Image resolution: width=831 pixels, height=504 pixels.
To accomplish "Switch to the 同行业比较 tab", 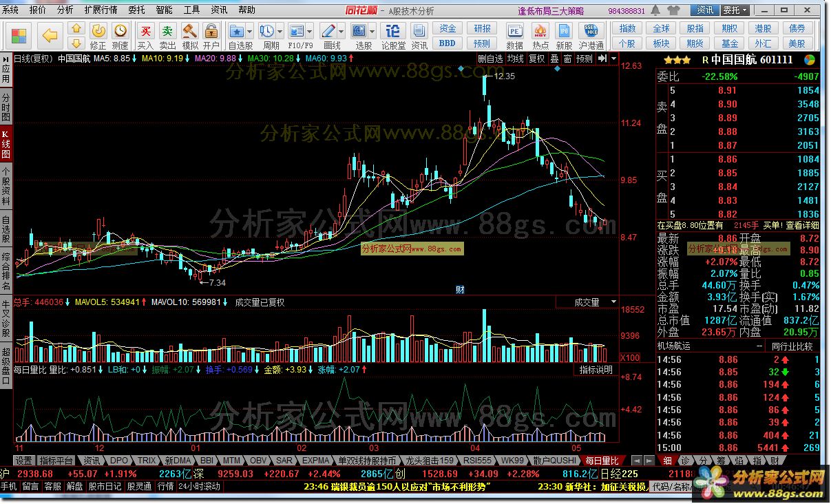I will pyautogui.click(x=792, y=346).
